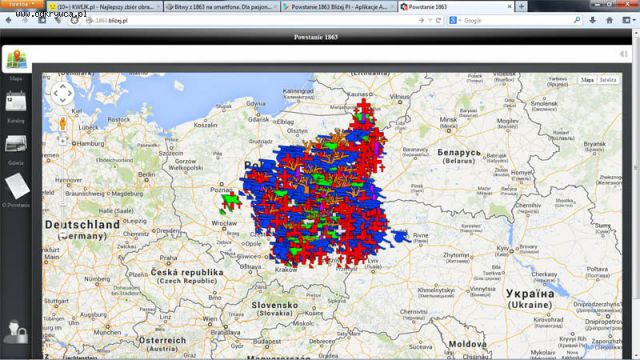Switch map to Satelita view
640x360 pixels.
click(x=607, y=80)
